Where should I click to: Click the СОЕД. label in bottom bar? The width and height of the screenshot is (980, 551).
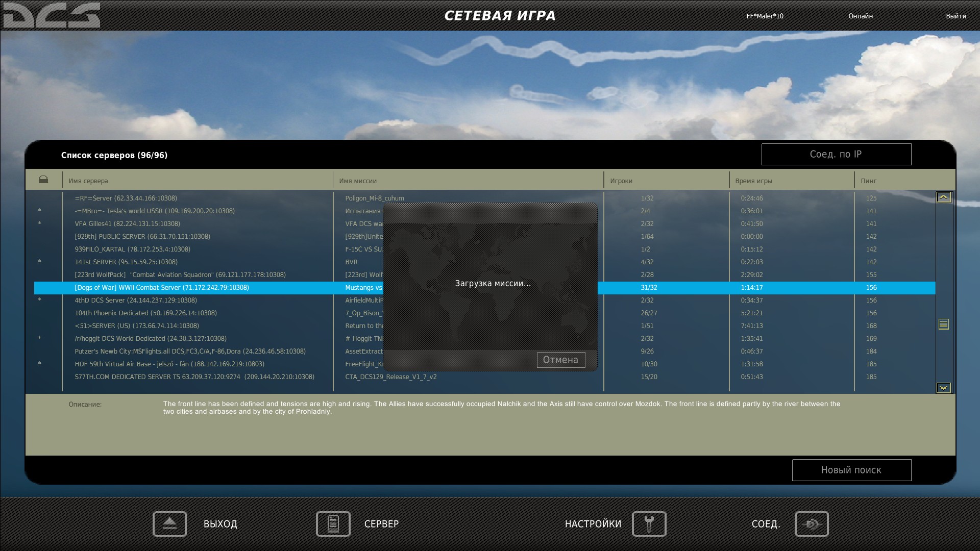[766, 524]
